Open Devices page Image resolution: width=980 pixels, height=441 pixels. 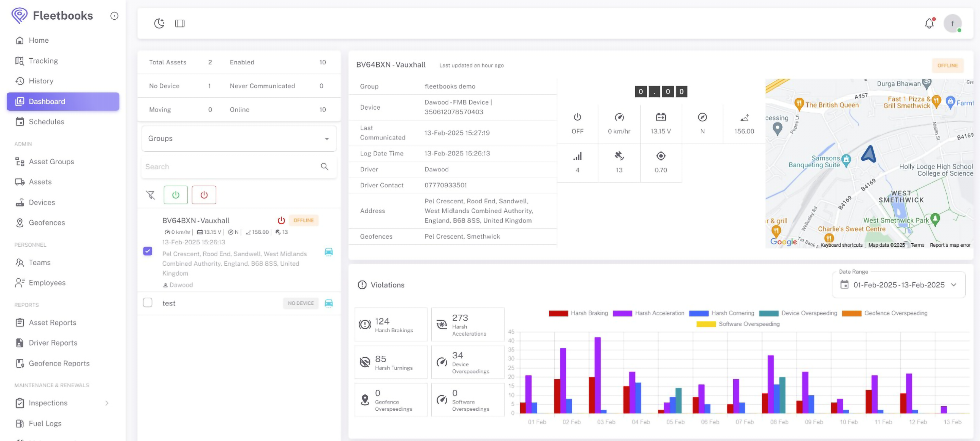click(x=42, y=202)
